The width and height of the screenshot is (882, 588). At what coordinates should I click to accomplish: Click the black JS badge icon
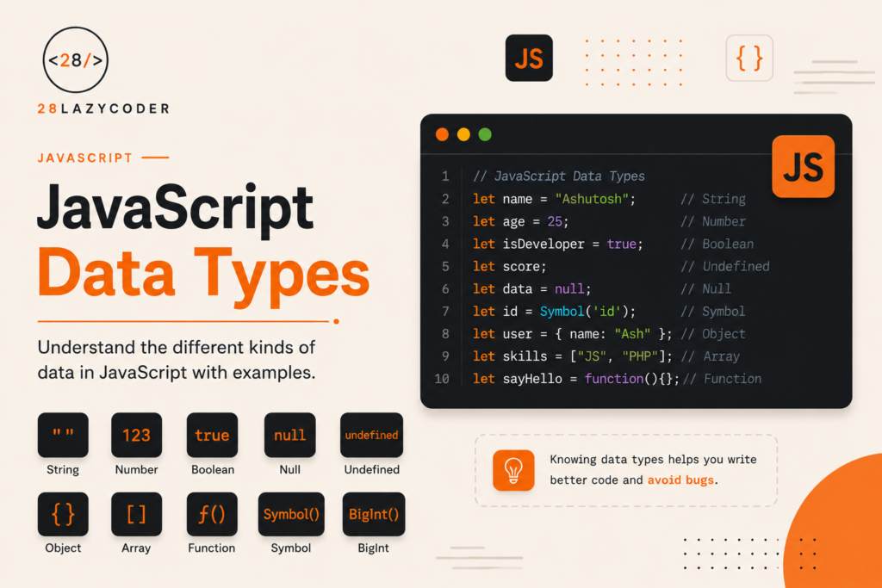pos(529,58)
